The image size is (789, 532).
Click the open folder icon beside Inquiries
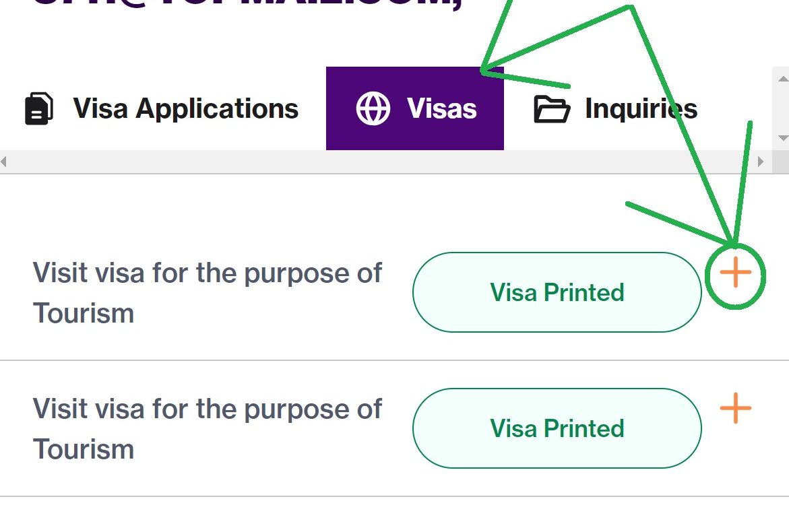click(552, 109)
